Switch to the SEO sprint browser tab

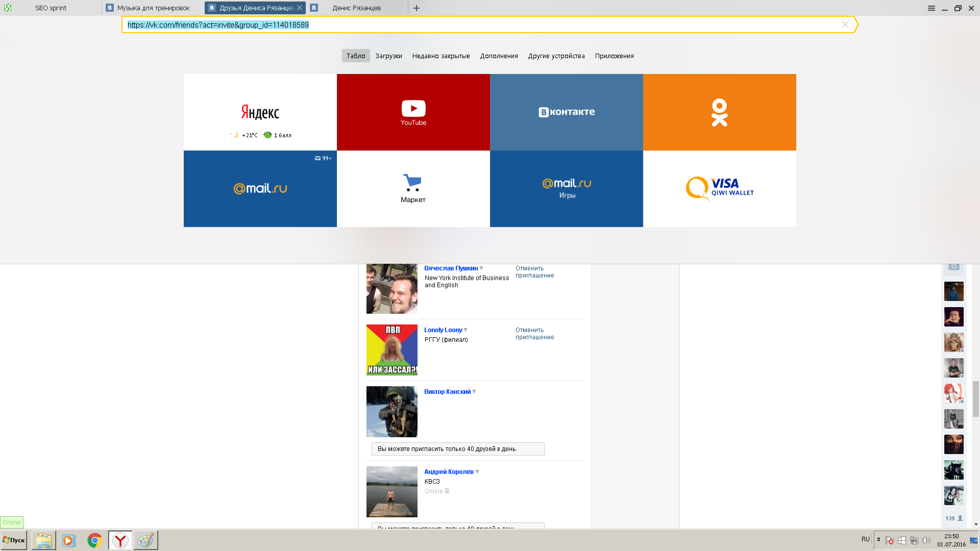[51, 8]
